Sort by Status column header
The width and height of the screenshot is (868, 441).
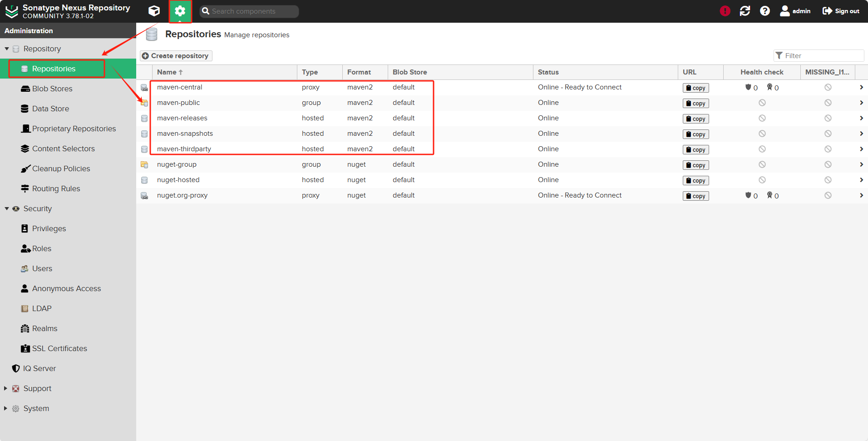tap(606, 72)
